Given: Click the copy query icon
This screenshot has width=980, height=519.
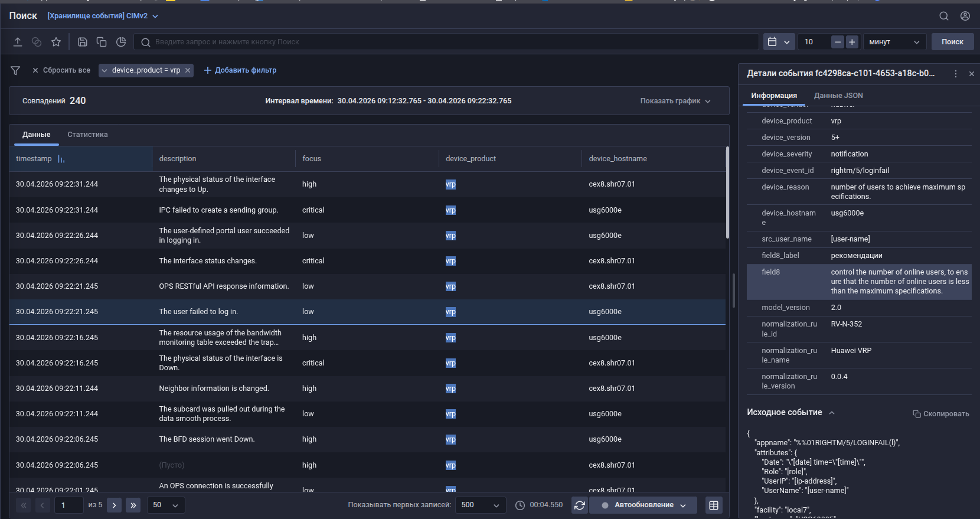Looking at the screenshot, I should (x=102, y=42).
